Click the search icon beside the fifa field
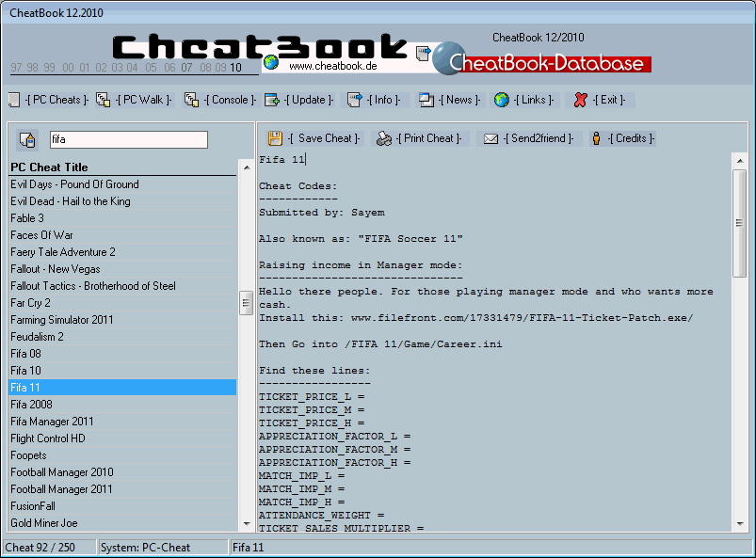This screenshot has width=756, height=558. [x=27, y=140]
